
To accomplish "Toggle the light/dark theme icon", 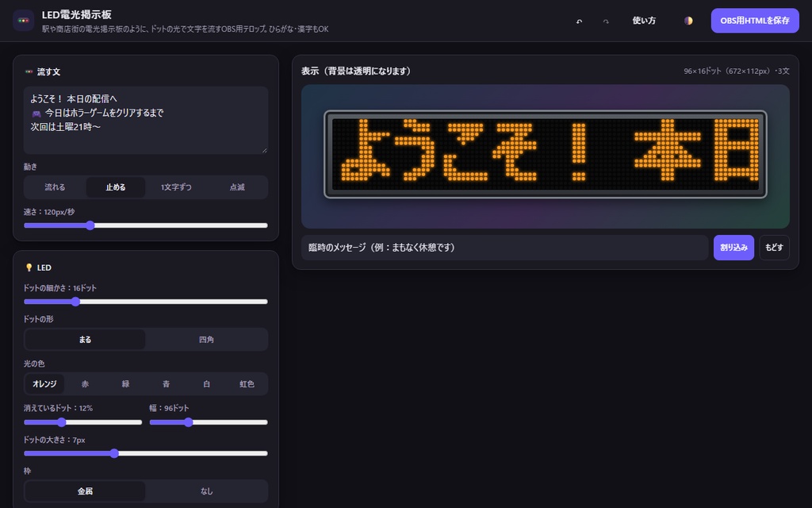I will [x=688, y=21].
